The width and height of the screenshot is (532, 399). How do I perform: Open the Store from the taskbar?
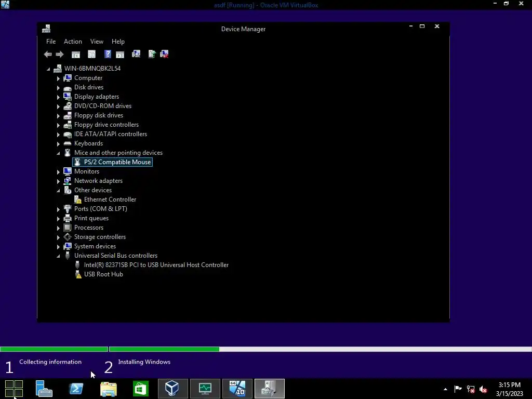point(141,389)
